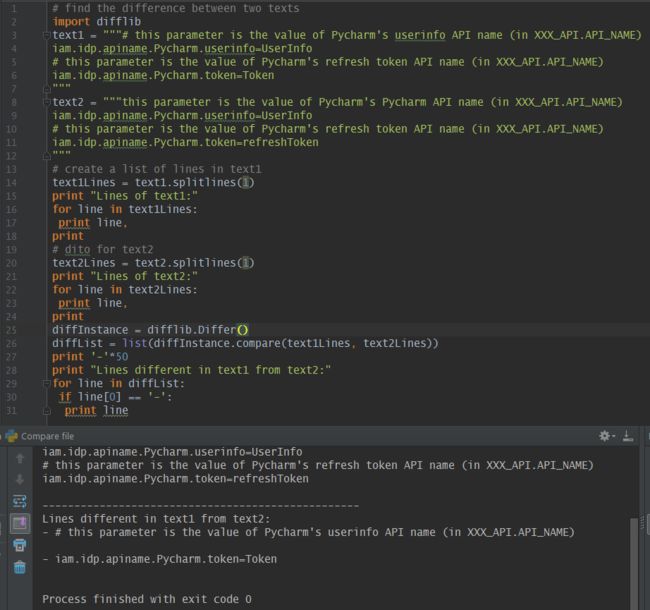
Task: Click the Python icon beside Compare file
Action: click(x=12, y=436)
